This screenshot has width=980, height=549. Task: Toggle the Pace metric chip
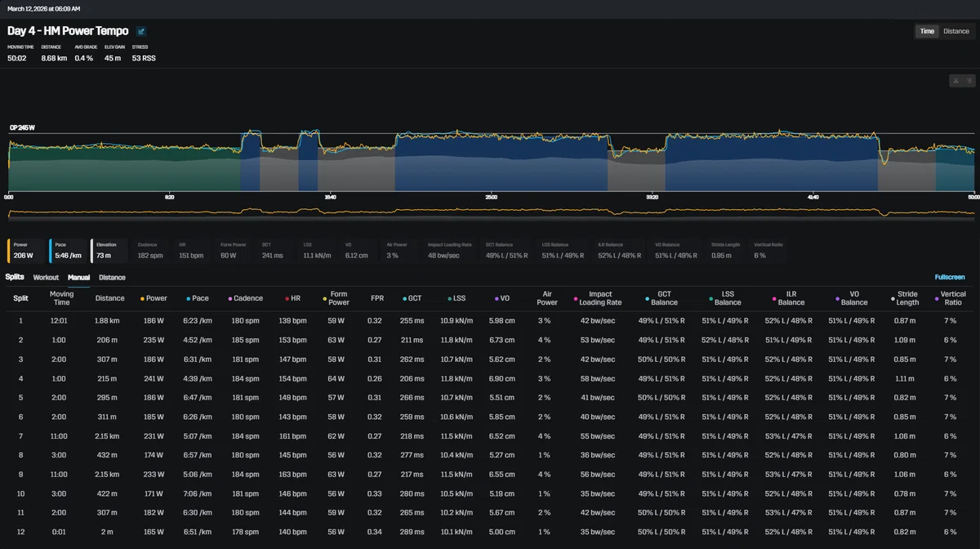tap(68, 251)
